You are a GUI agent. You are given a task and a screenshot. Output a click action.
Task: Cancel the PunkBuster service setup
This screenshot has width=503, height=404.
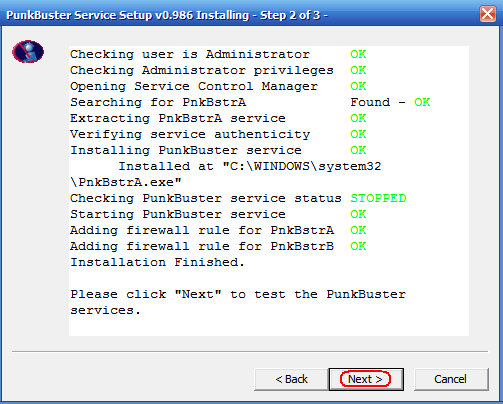(x=451, y=379)
